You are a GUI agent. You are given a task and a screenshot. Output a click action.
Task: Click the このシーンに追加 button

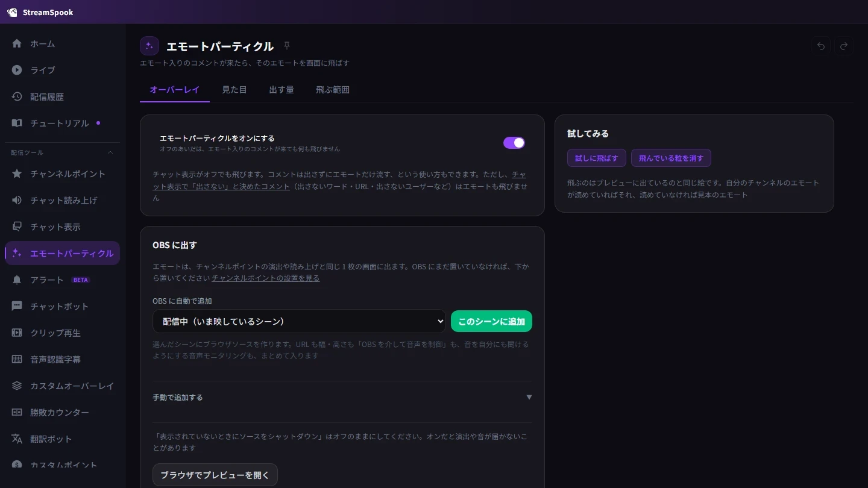pyautogui.click(x=491, y=321)
